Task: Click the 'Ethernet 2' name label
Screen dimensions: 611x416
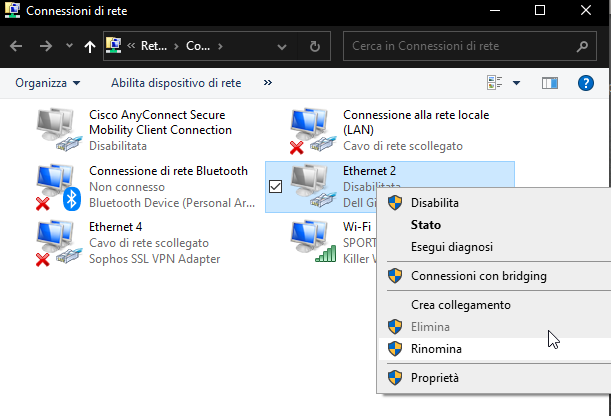Action: pyautogui.click(x=369, y=171)
